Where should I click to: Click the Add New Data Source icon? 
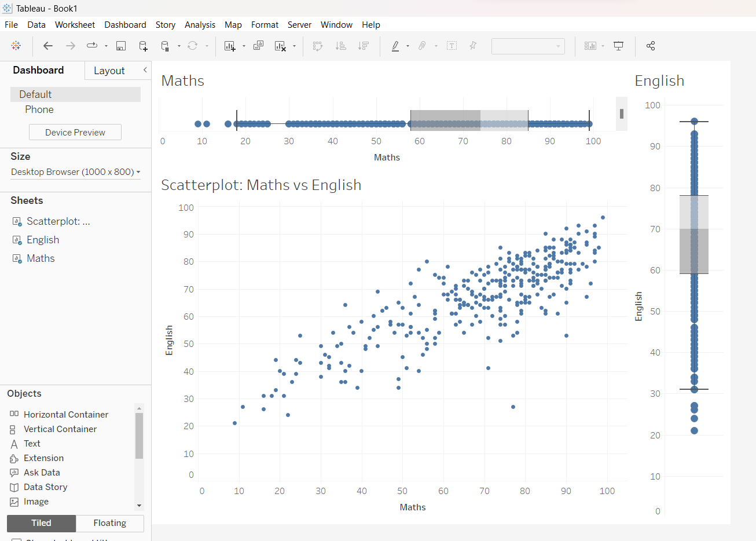[x=143, y=46]
